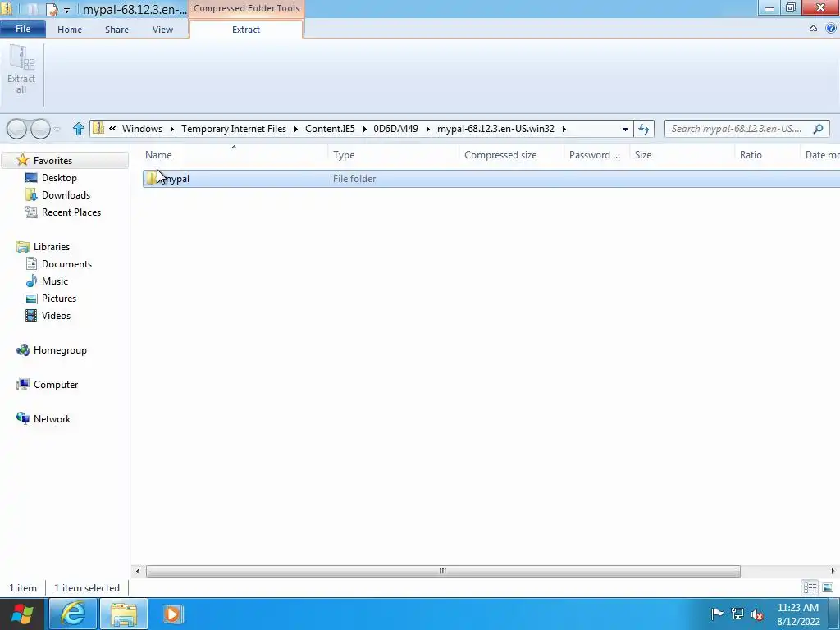Click the muted volume tray icon
This screenshot has width=840, height=630.
(x=757, y=614)
